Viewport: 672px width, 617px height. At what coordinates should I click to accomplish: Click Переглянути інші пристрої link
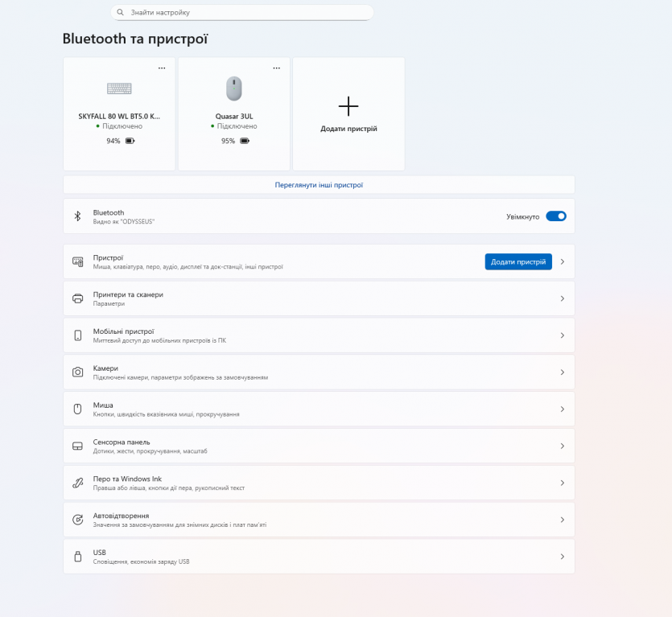click(319, 185)
